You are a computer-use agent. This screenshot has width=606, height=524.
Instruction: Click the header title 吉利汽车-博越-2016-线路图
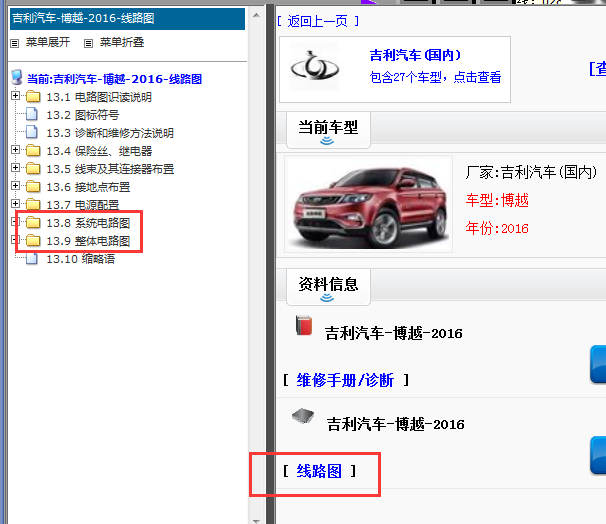(x=83, y=18)
